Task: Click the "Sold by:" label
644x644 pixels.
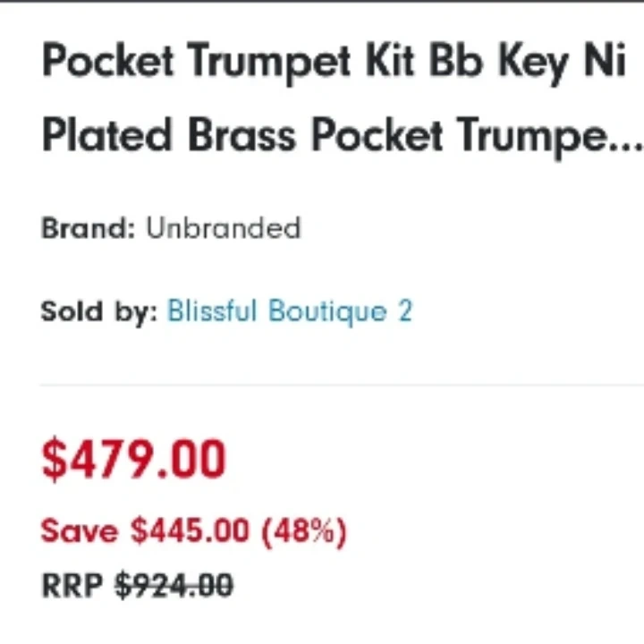Action: pyautogui.click(x=98, y=311)
